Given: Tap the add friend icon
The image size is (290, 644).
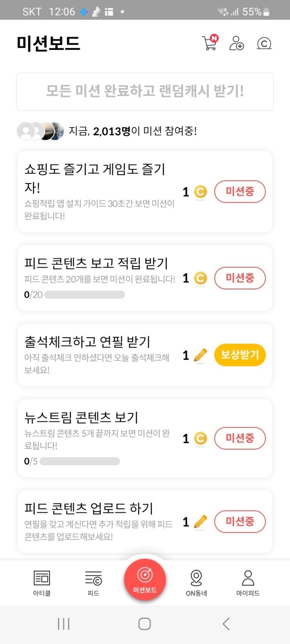Looking at the screenshot, I should pyautogui.click(x=237, y=43).
